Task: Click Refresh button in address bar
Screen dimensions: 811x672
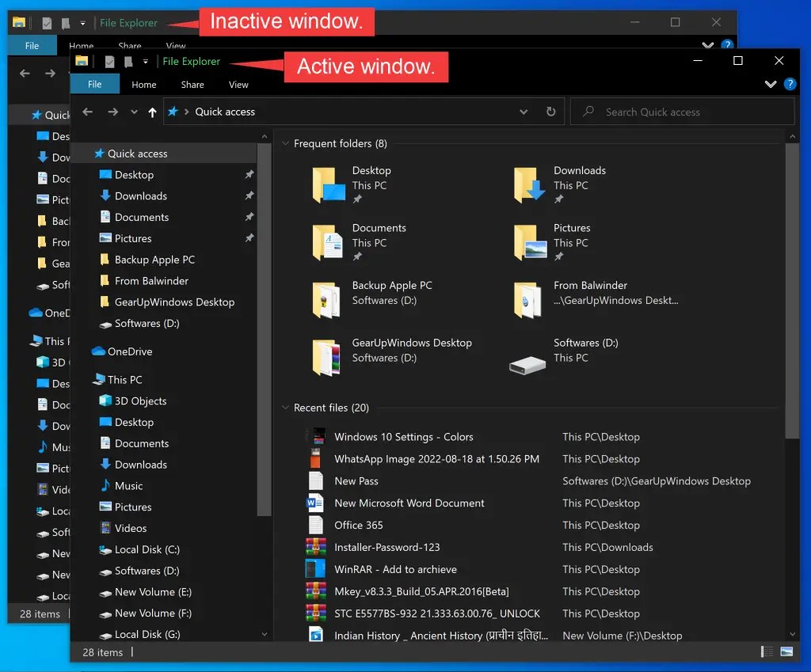Action: tap(551, 112)
